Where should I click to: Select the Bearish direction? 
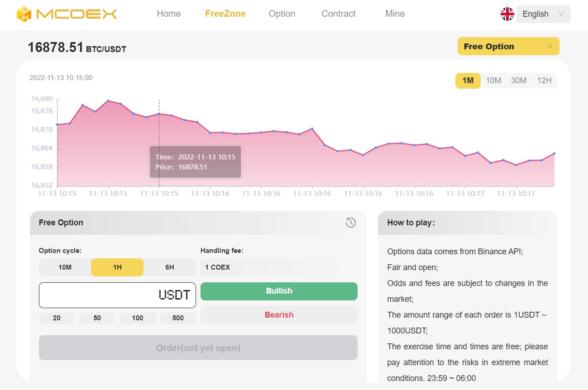(x=279, y=315)
